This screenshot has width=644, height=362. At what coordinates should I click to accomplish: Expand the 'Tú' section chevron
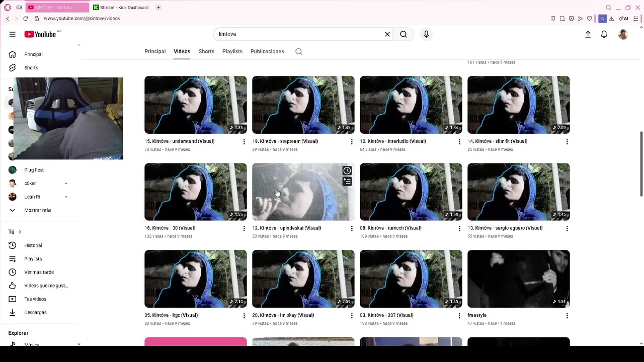20,232
